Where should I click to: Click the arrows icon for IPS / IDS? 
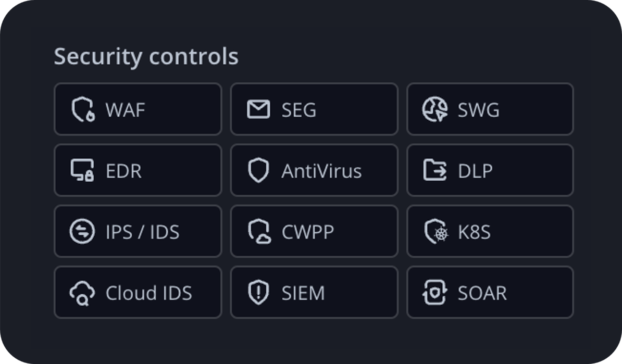[x=81, y=232]
